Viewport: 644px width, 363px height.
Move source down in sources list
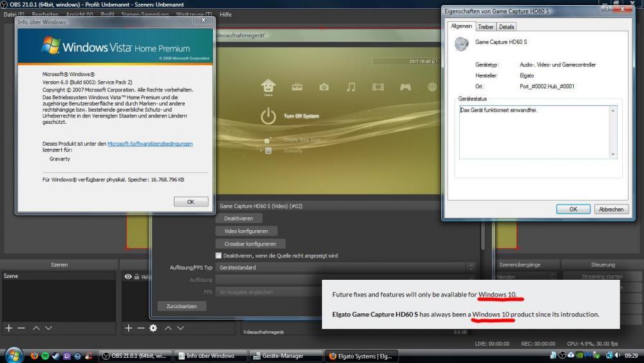[180, 328]
